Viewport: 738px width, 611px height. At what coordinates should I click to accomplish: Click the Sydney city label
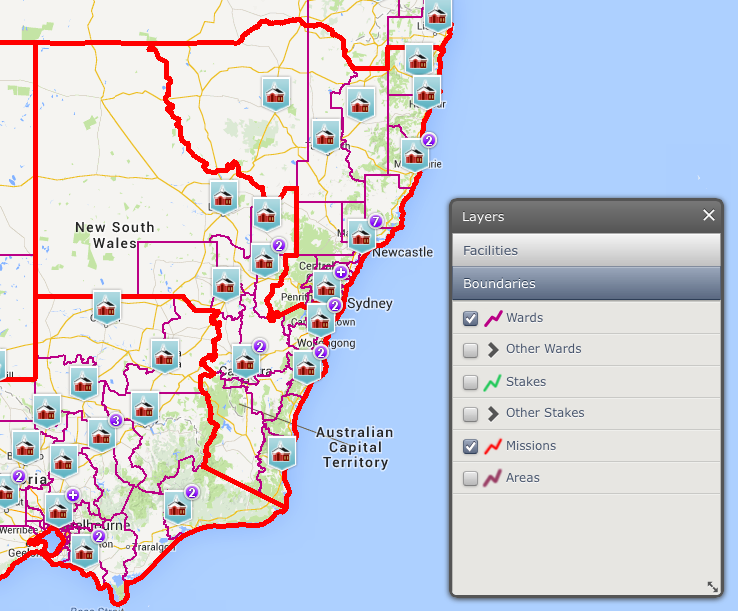370,304
